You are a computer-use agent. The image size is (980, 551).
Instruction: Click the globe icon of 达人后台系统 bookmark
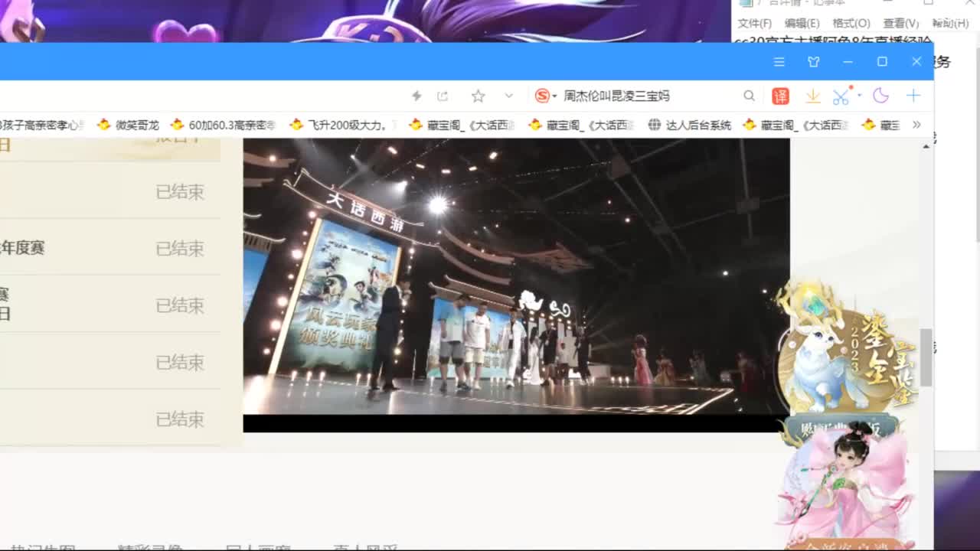pos(655,125)
